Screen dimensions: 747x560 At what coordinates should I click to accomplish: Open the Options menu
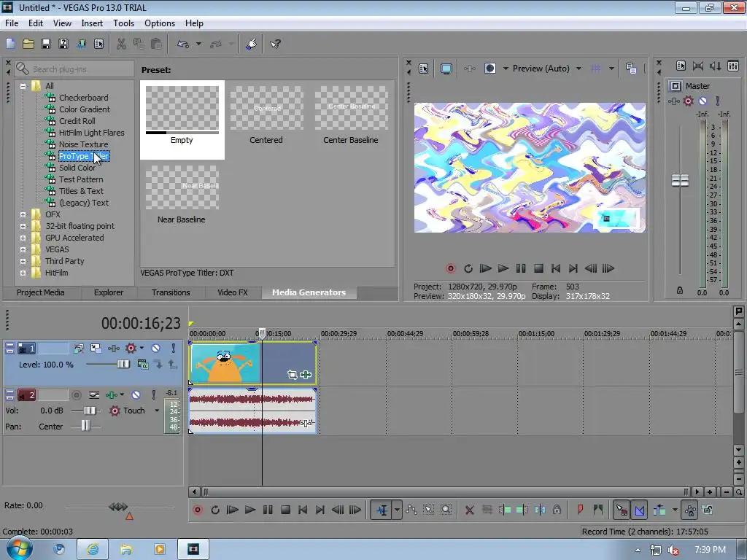(160, 23)
